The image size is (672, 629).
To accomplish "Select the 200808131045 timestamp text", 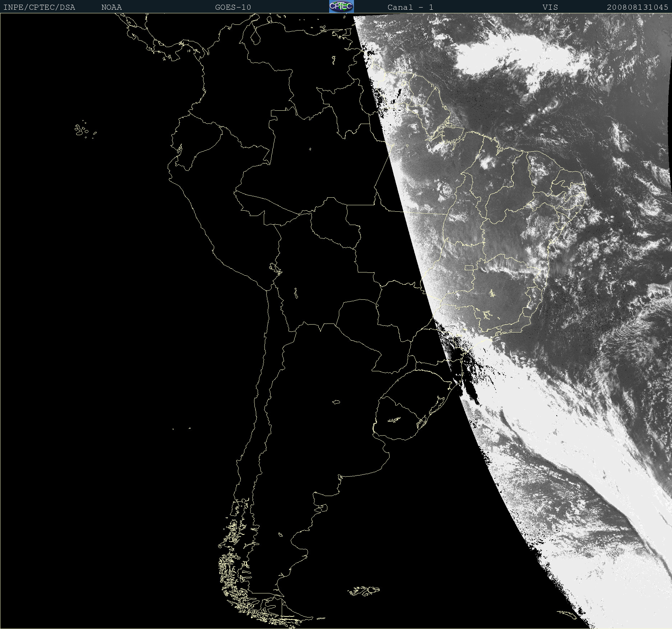I will click(638, 7).
